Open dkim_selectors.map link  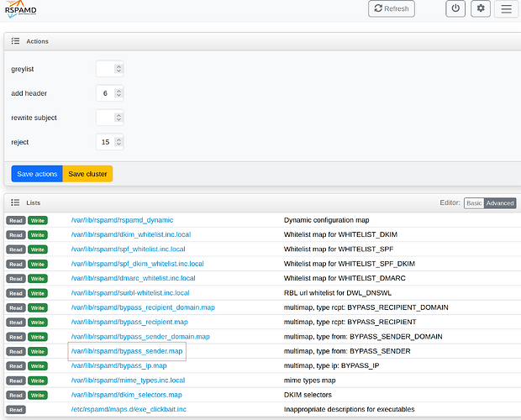[126, 395]
